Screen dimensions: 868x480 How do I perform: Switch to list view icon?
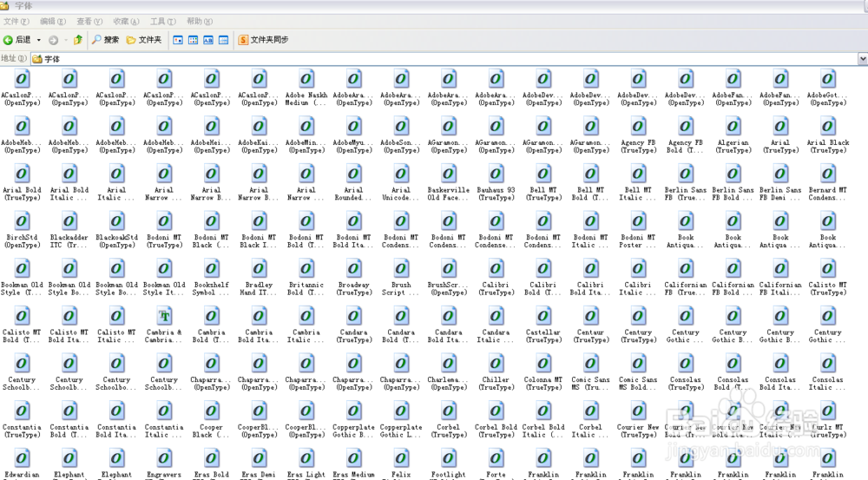[x=194, y=40]
